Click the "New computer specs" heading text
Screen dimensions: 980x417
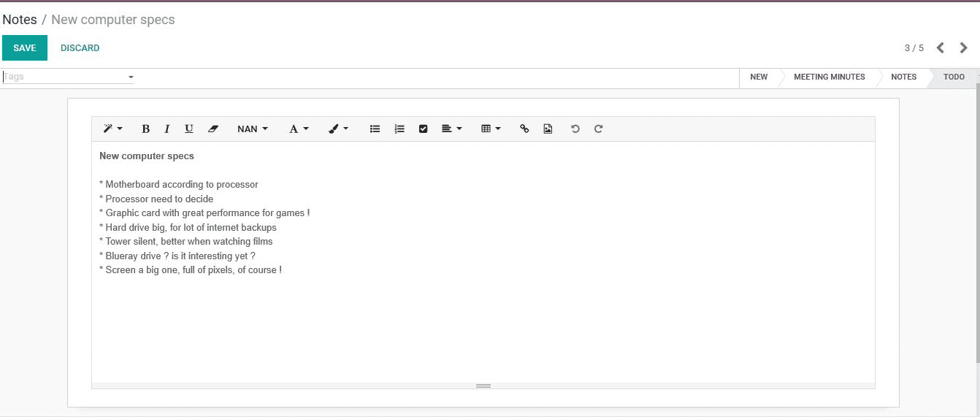point(147,156)
